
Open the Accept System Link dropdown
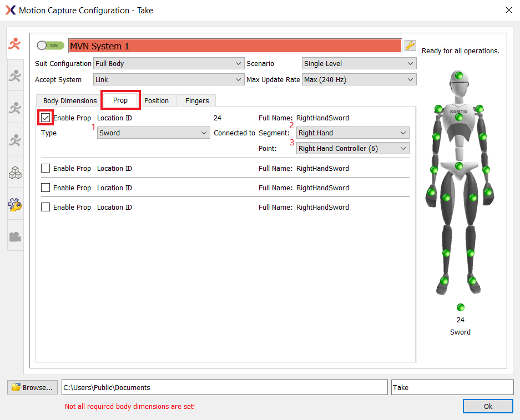point(169,79)
